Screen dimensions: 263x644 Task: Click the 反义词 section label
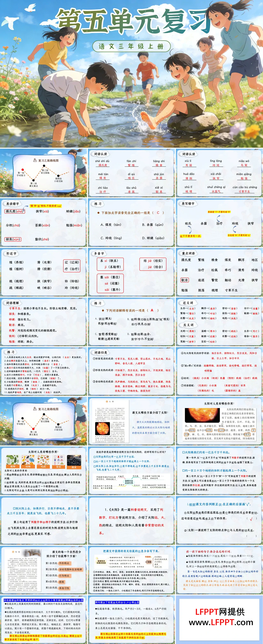click(x=188, y=325)
